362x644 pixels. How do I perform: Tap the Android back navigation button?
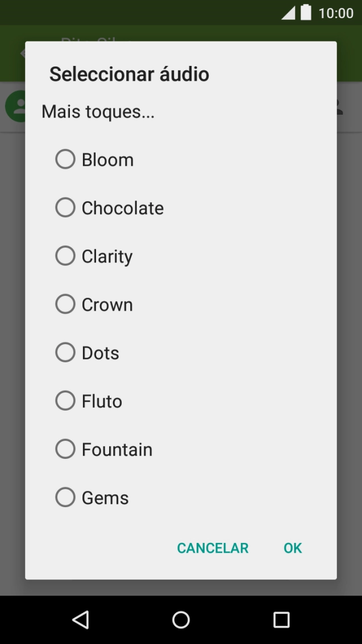coord(81,620)
